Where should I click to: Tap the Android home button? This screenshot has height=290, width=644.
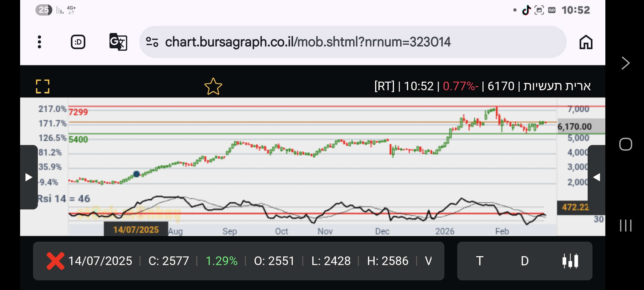[x=625, y=144]
